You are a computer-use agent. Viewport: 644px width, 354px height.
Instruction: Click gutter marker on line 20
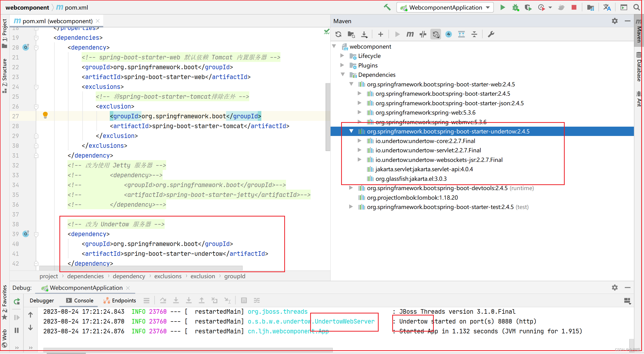click(x=26, y=47)
